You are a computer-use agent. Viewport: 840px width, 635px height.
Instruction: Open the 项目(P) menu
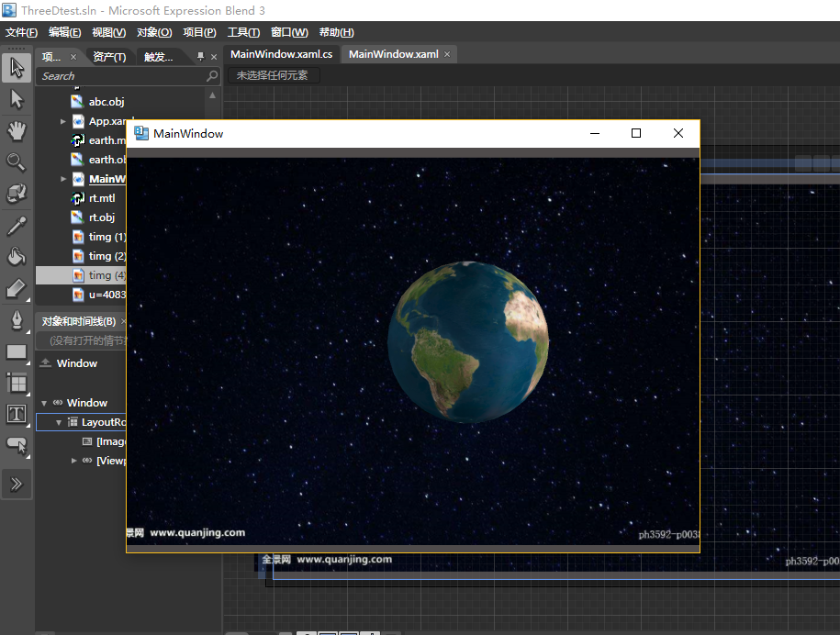(x=200, y=32)
